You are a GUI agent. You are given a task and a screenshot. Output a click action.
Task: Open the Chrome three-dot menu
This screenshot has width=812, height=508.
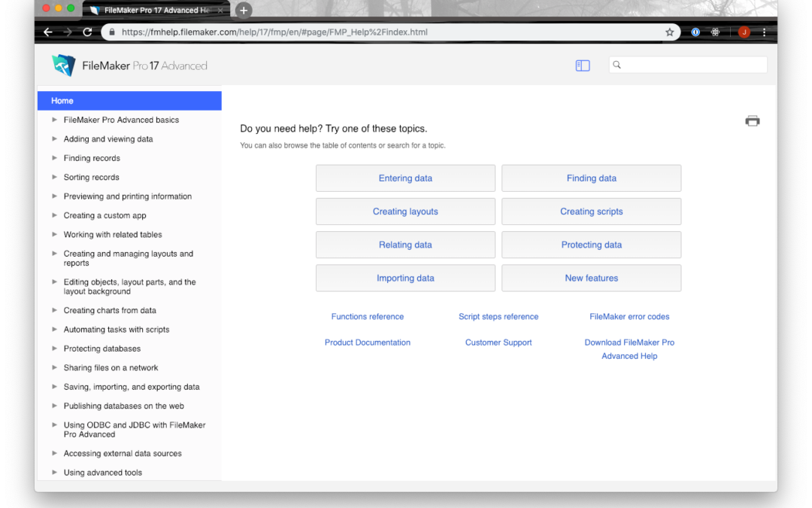765,32
